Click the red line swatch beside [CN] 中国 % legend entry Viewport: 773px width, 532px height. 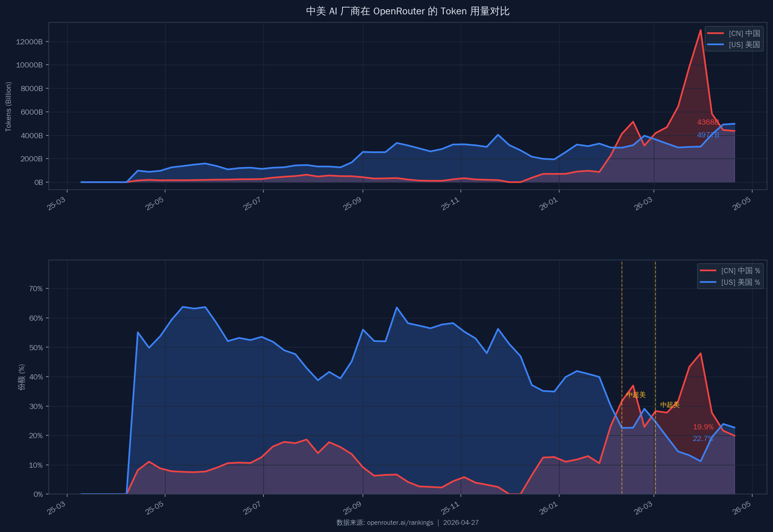point(708,271)
